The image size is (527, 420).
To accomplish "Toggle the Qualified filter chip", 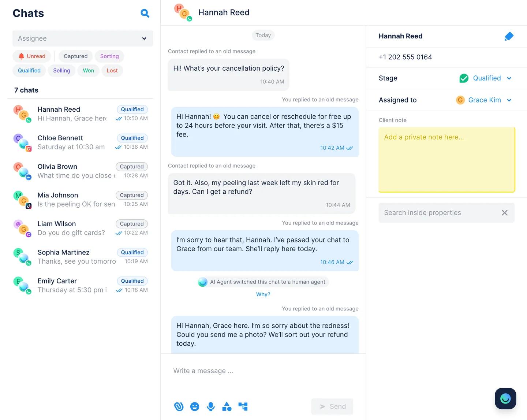I will point(29,70).
